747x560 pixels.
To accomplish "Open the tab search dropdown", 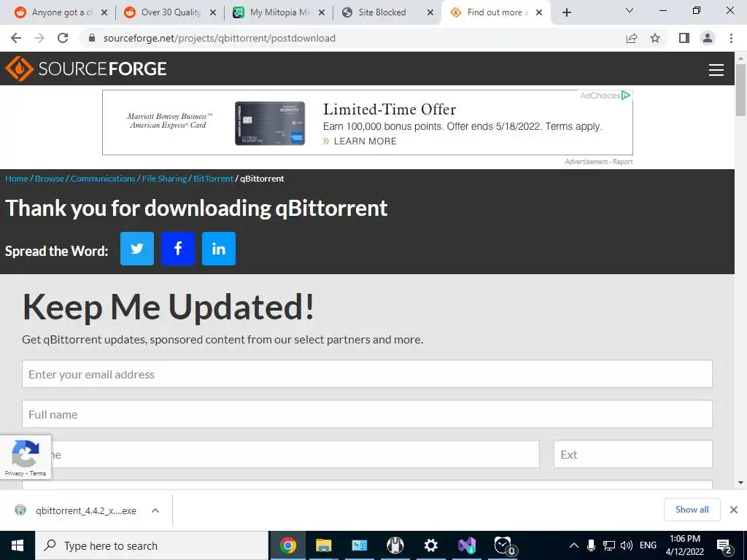I will click(630, 10).
